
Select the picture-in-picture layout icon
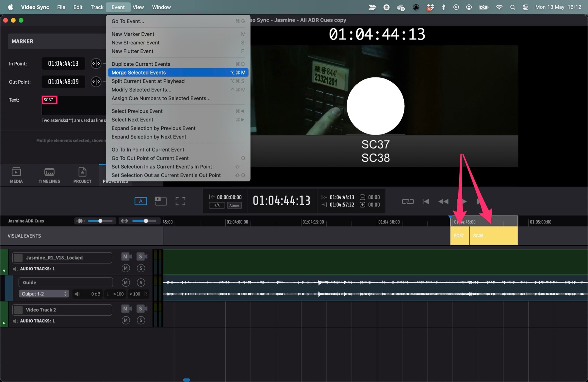(160, 201)
